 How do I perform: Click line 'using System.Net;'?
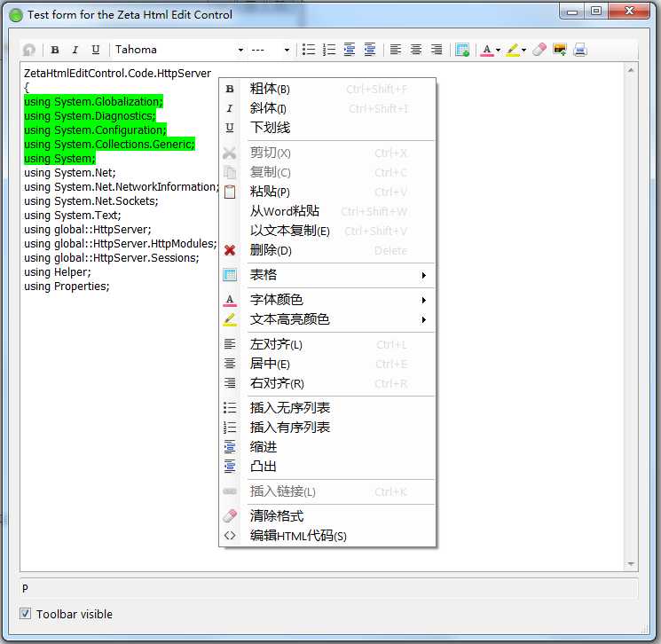coord(69,173)
